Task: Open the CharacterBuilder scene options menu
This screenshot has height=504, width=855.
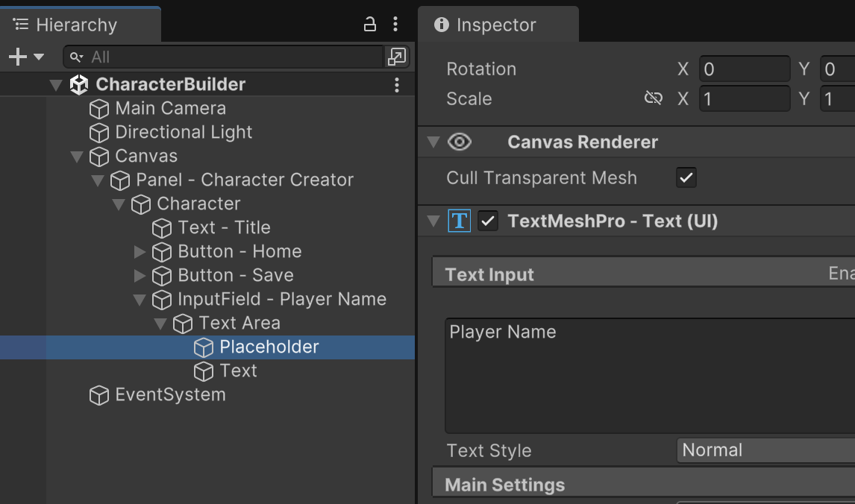Action: coord(397,85)
